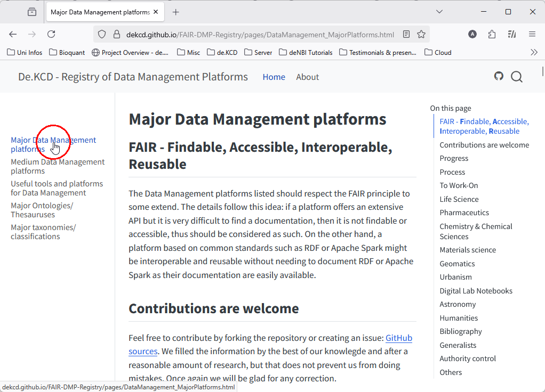Click the site search magnifier icon
The width and height of the screenshot is (545, 392).
pos(516,77)
